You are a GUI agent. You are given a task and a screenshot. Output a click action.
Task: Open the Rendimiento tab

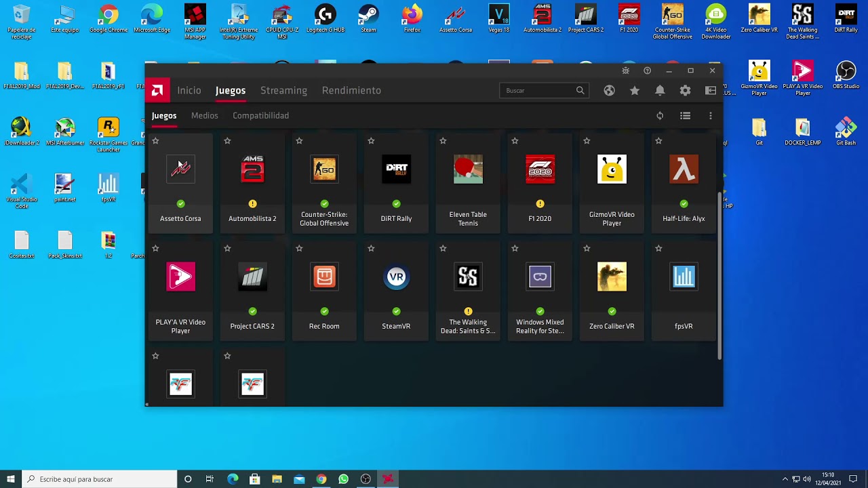tap(351, 90)
